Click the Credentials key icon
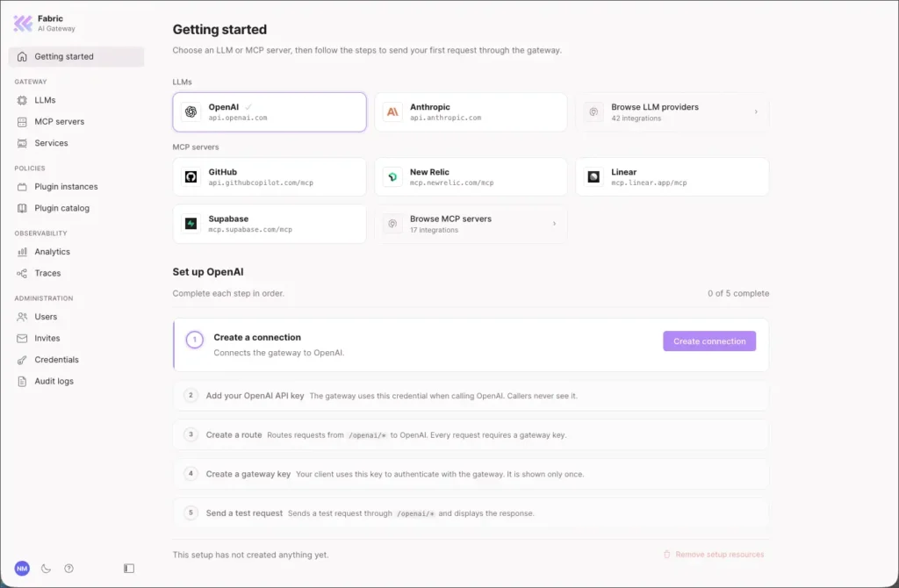The image size is (899, 588). click(22, 360)
